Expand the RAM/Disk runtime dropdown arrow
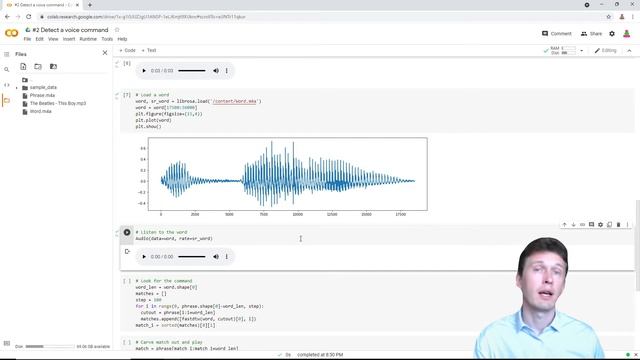 click(582, 51)
